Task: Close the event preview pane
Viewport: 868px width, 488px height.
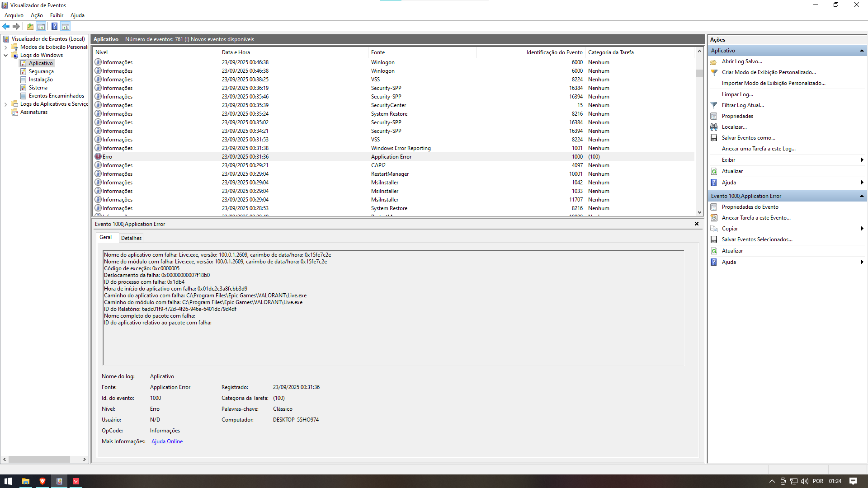Action: pyautogui.click(x=697, y=224)
